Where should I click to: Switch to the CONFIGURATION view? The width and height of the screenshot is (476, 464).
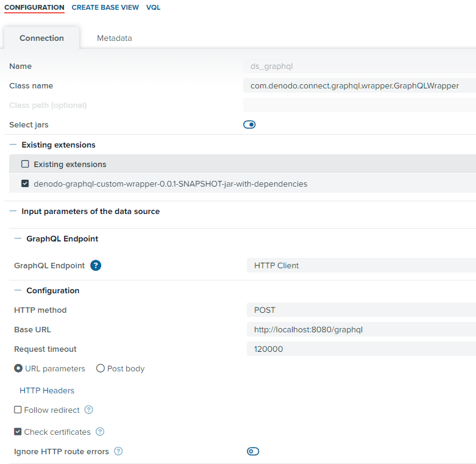tap(34, 7)
